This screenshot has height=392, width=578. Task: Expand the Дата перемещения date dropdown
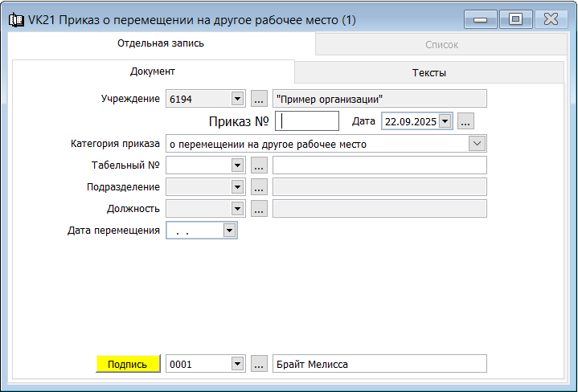pos(229,231)
